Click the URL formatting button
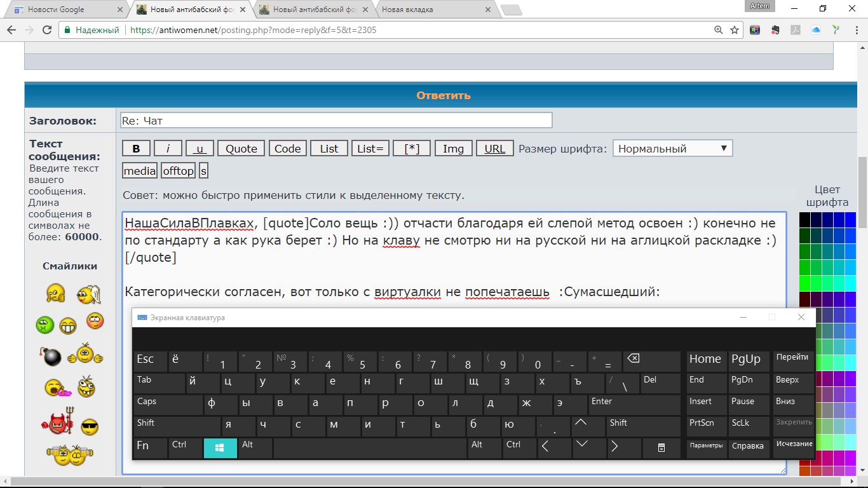This screenshot has width=868, height=488. (494, 149)
